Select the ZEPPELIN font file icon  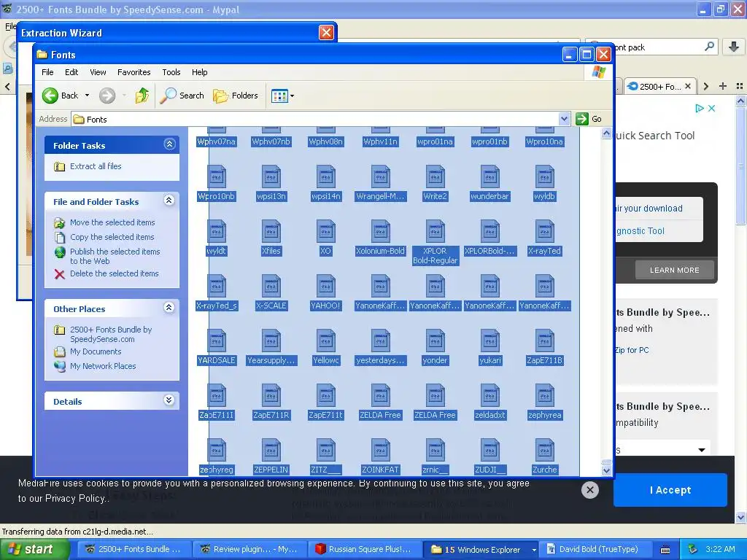pyautogui.click(x=271, y=451)
